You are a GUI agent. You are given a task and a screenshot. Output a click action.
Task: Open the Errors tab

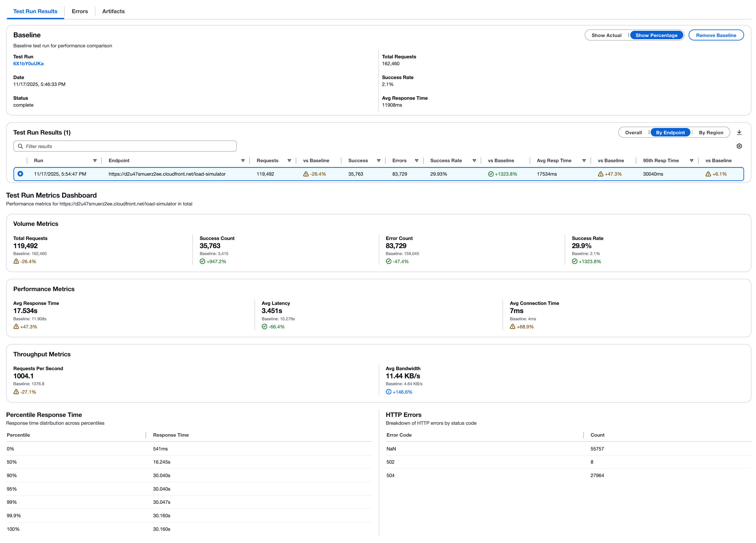tap(80, 11)
